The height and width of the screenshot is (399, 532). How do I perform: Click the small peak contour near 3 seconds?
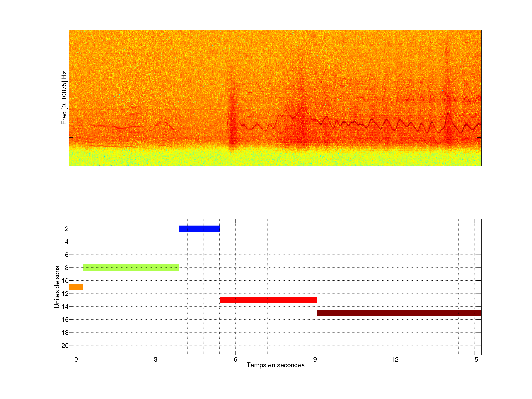[163, 122]
